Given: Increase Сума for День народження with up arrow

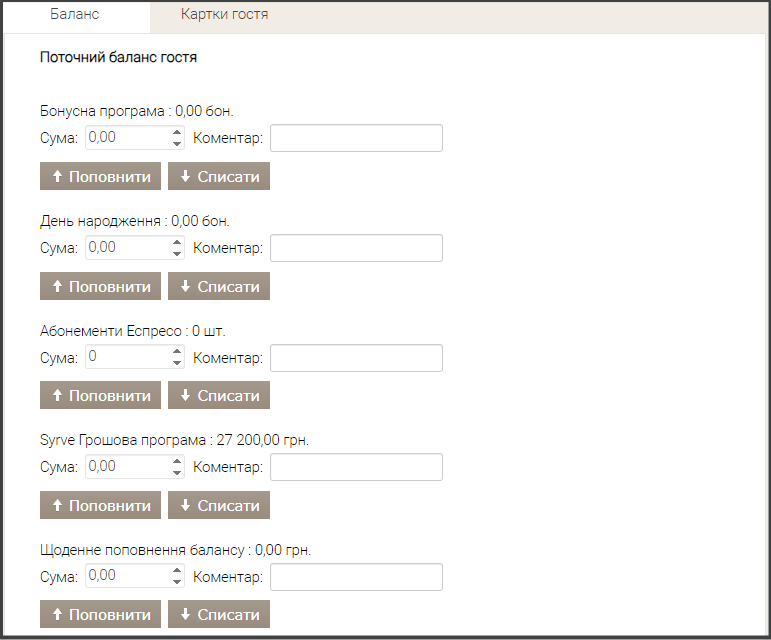Looking at the screenshot, I should pos(177,242).
